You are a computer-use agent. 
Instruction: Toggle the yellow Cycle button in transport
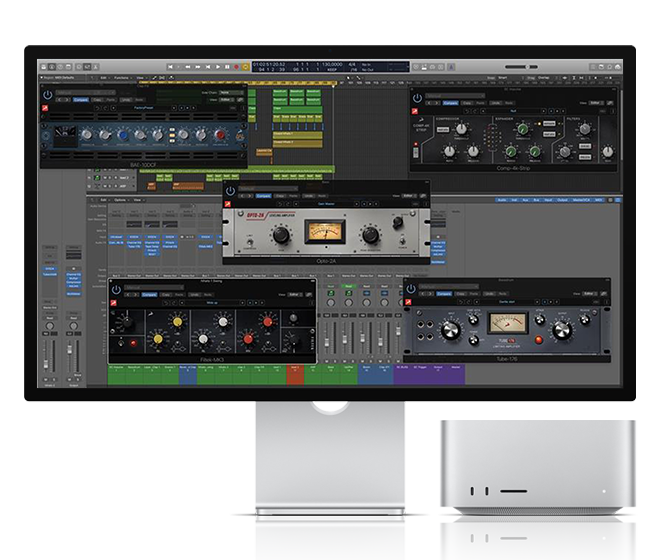(245, 67)
